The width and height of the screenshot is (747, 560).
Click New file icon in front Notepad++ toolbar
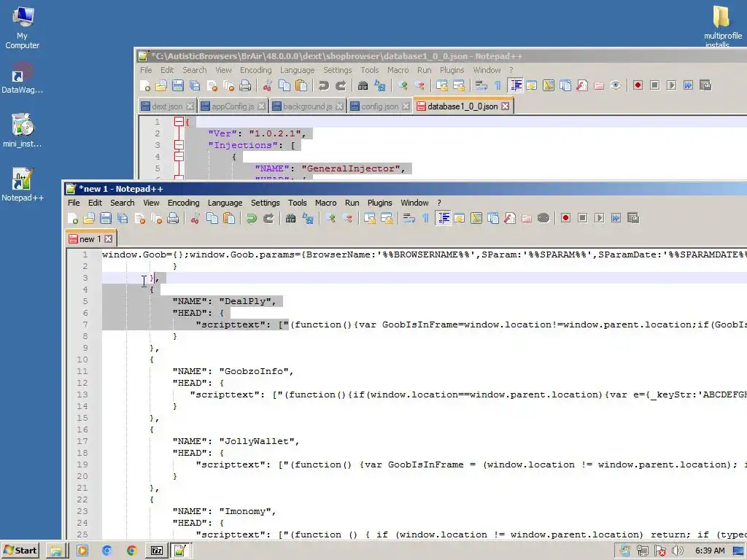73,219
